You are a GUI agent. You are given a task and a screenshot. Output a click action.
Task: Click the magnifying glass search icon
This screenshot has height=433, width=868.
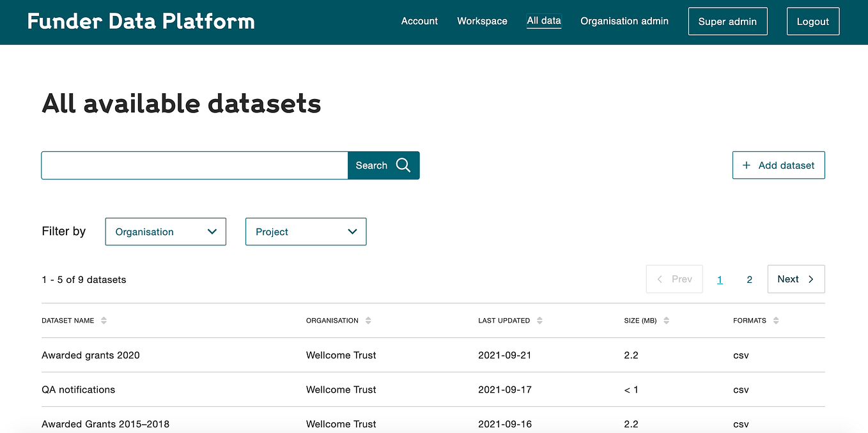[x=403, y=165]
